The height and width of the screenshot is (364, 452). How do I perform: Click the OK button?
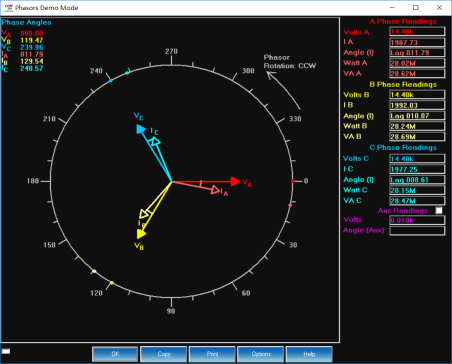(115, 354)
